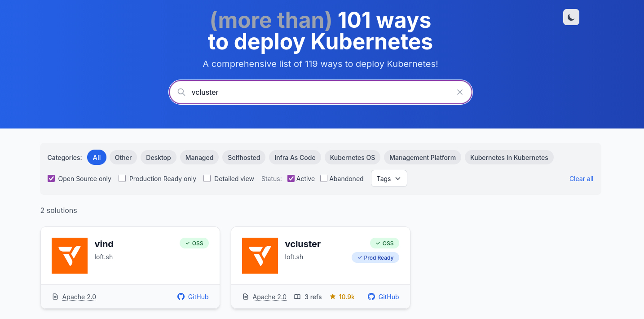This screenshot has width=644, height=319.
Task: Click the 3 refs book icon
Action: point(297,297)
